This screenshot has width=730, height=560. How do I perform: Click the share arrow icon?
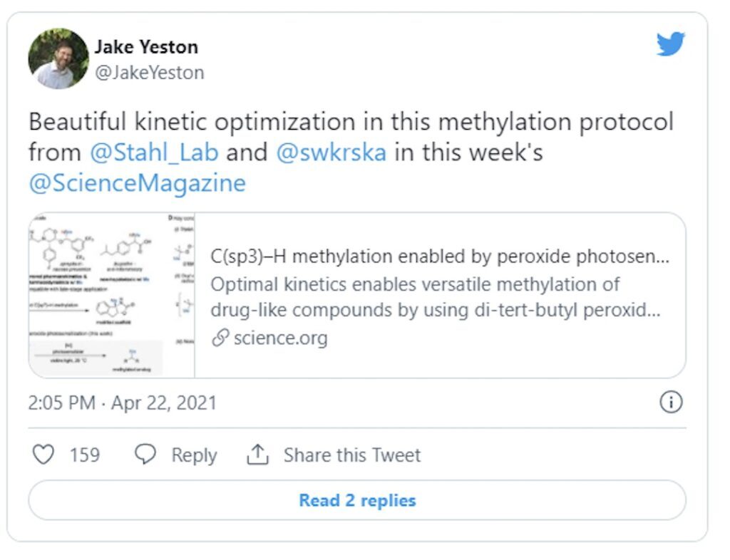click(257, 455)
